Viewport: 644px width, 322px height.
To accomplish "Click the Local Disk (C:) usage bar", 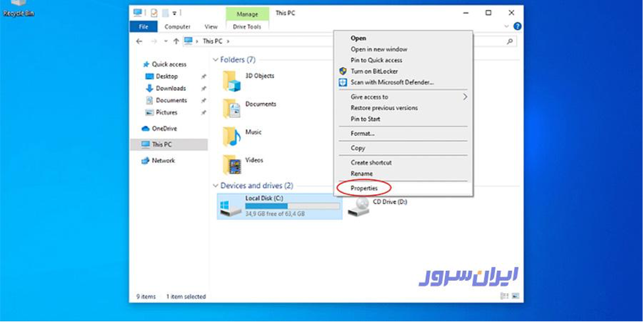I will 293,206.
